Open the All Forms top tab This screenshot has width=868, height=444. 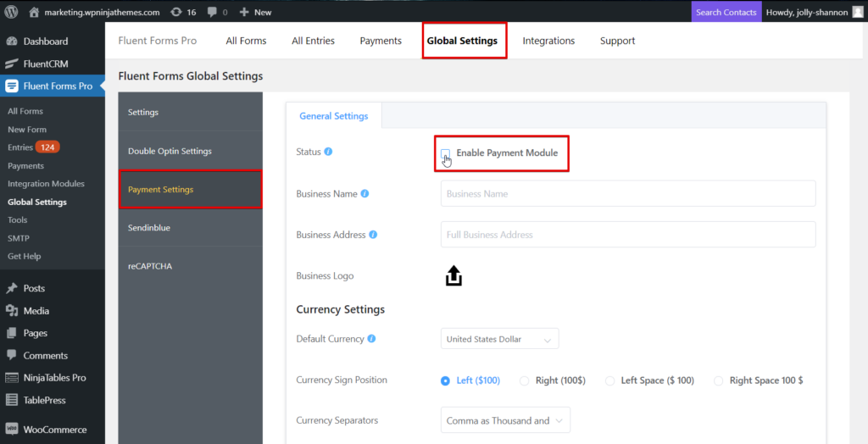tap(246, 41)
